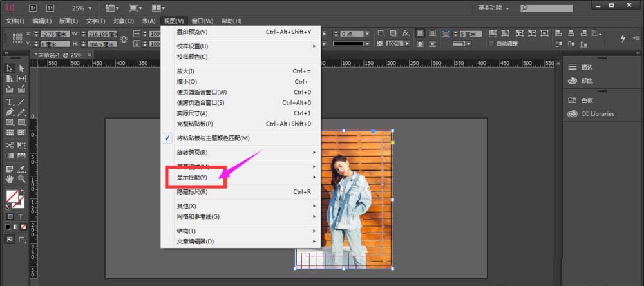Click the fx effects icon
644x286 pixels.
tap(406, 33)
